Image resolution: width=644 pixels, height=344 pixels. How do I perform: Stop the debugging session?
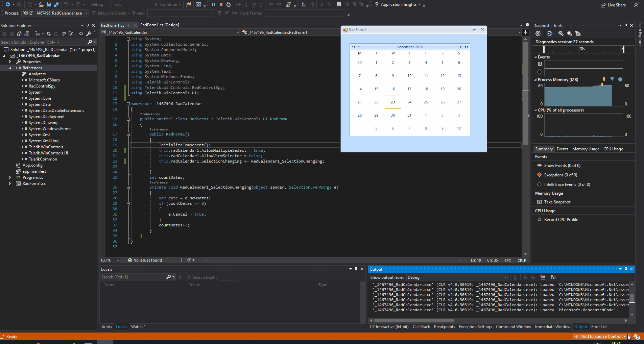coord(221,4)
